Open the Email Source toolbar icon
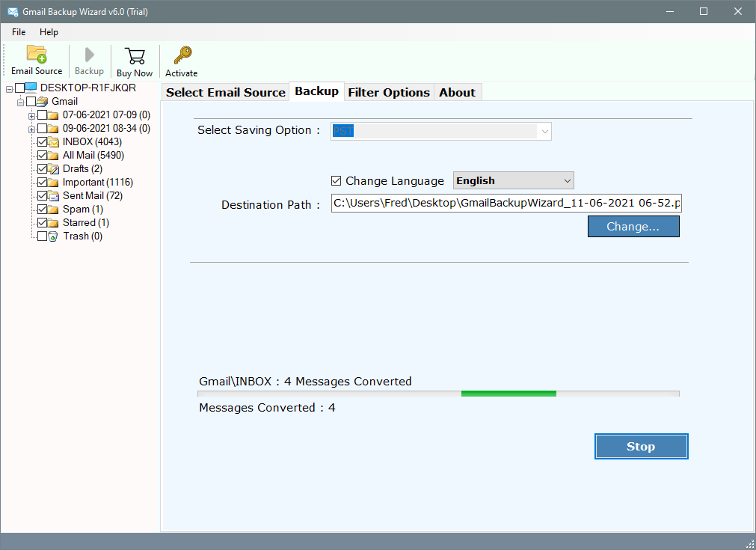The height and width of the screenshot is (550, 756). (37, 54)
